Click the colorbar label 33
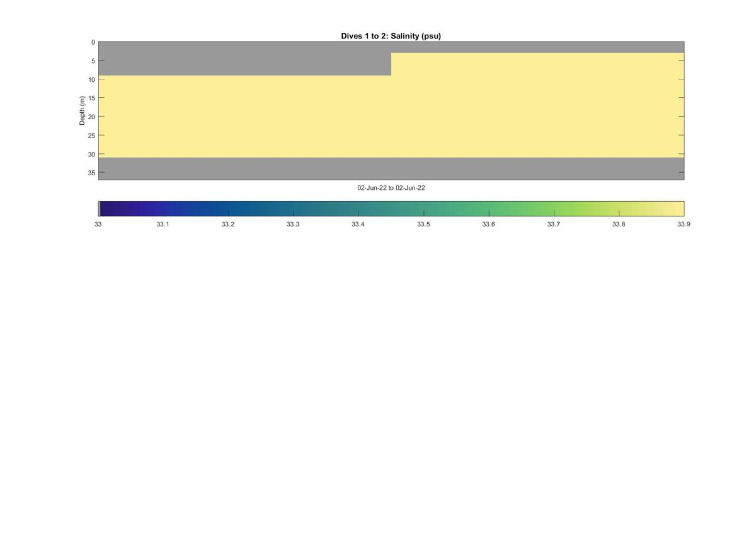 [x=98, y=224]
